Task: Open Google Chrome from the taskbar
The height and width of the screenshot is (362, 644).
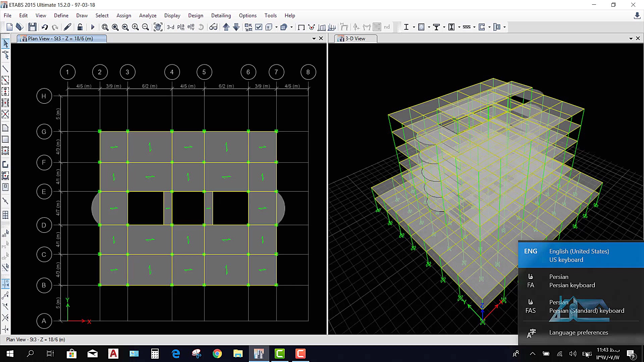Action: 217,354
